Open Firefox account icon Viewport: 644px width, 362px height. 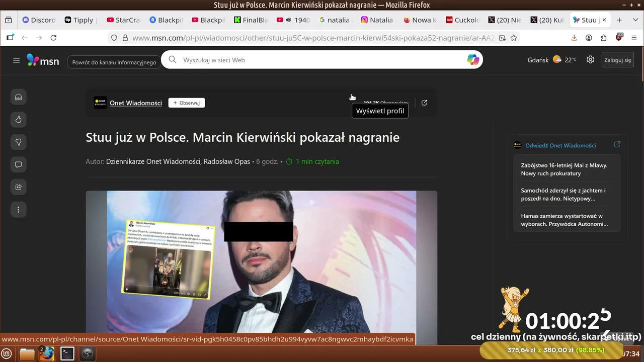589,38
